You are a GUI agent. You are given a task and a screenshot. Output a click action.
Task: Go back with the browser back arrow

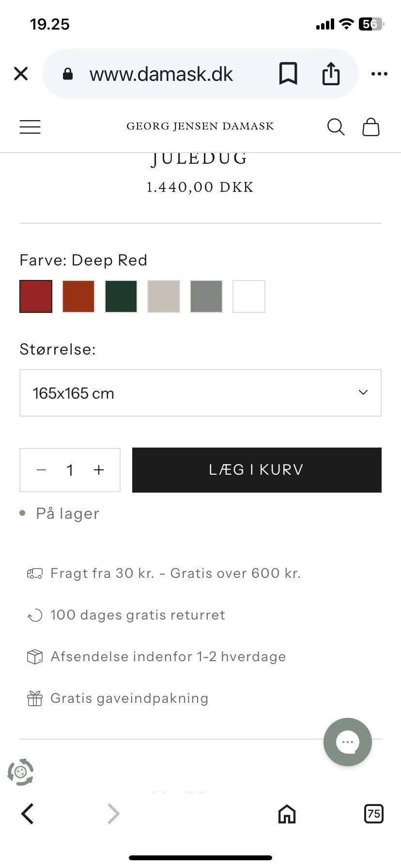(28, 814)
